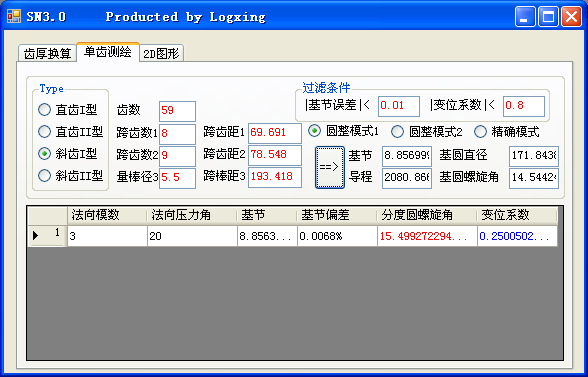Image resolution: width=588 pixels, height=377 pixels.
Task: Select the 单齿测绘 tab
Action: click(108, 52)
